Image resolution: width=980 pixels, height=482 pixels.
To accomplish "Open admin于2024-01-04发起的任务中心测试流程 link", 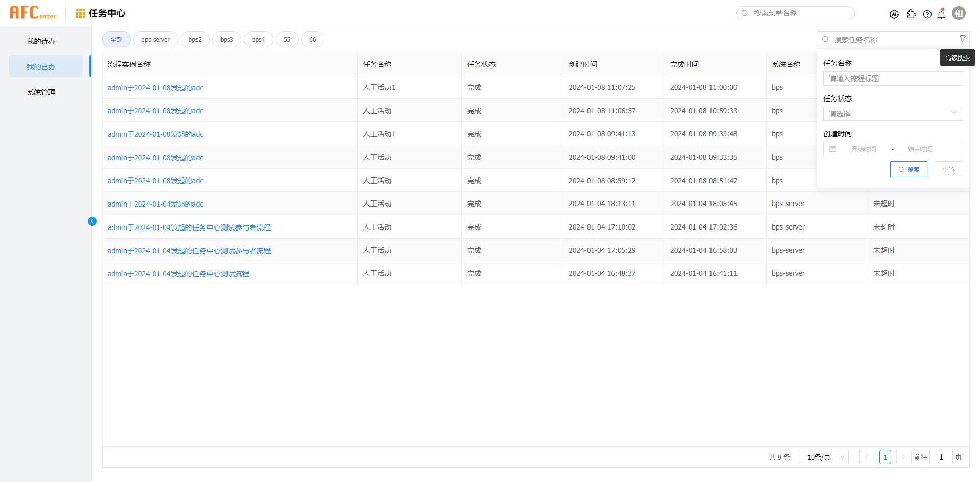I will point(178,274).
